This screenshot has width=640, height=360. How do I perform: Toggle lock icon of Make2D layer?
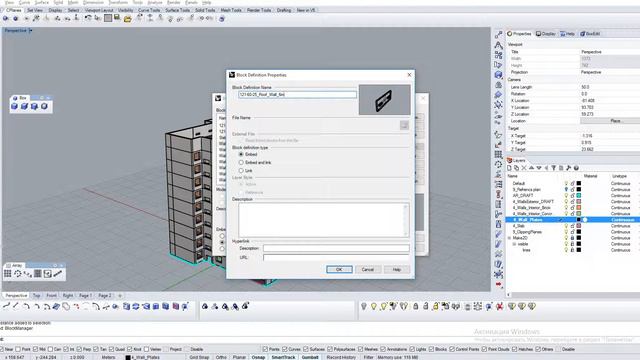[x=572, y=238]
